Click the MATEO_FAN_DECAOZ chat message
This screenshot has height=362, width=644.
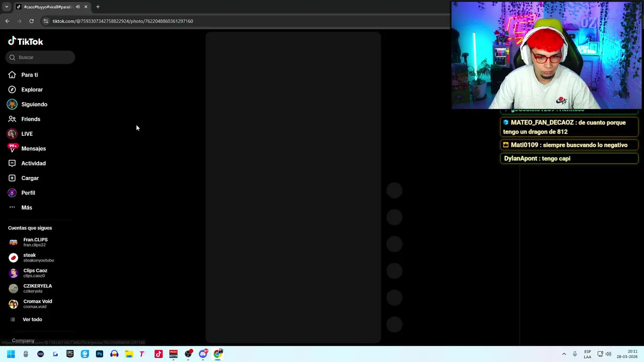[x=569, y=127]
